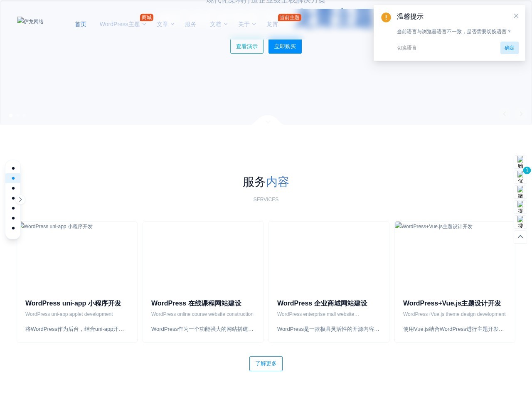Click description 'WordPress是一款极具灵活性的开源内容…'
This screenshot has height=399, width=532.
tap(328, 329)
